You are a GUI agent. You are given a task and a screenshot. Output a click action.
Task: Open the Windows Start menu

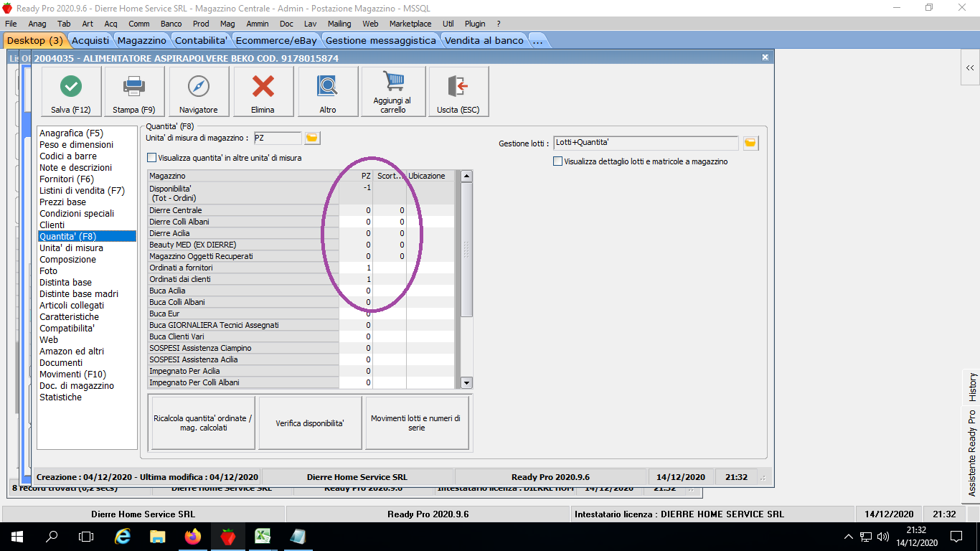tap(17, 536)
